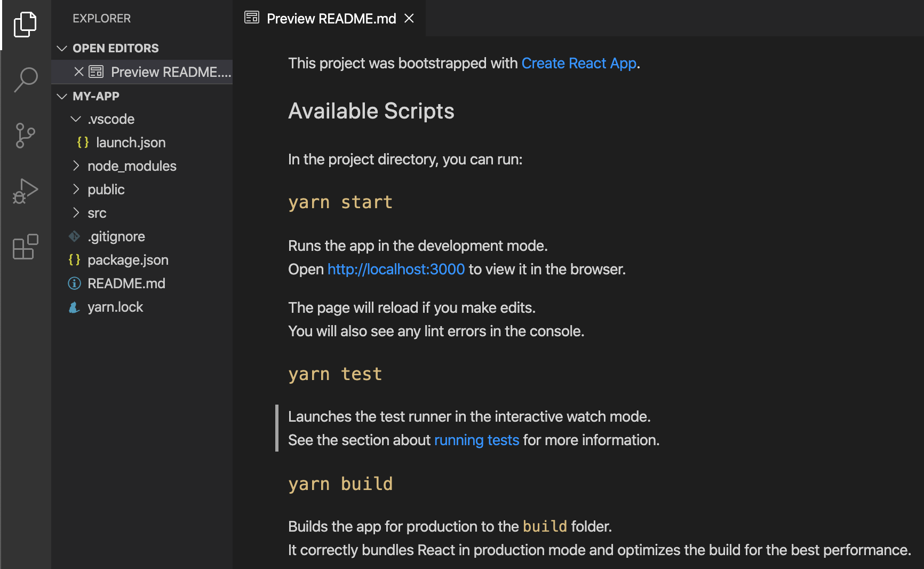The height and width of the screenshot is (569, 924).
Task: Expand the node_modules folder
Action: pos(76,166)
